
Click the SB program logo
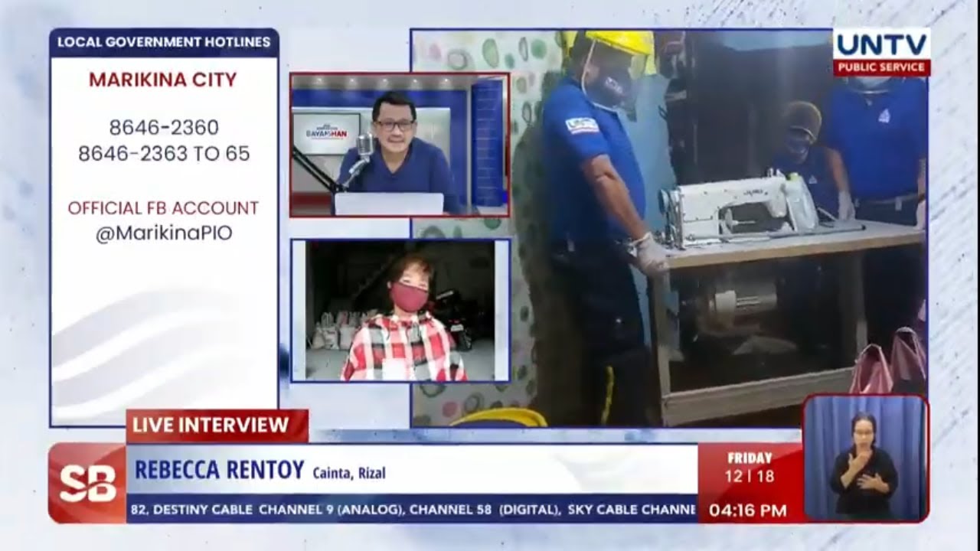click(x=87, y=483)
